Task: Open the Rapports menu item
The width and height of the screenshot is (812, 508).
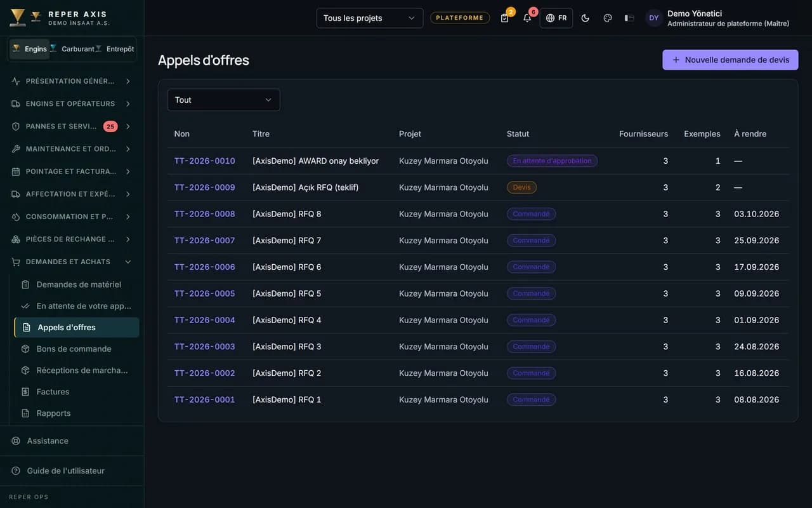Action: click(x=76, y=413)
